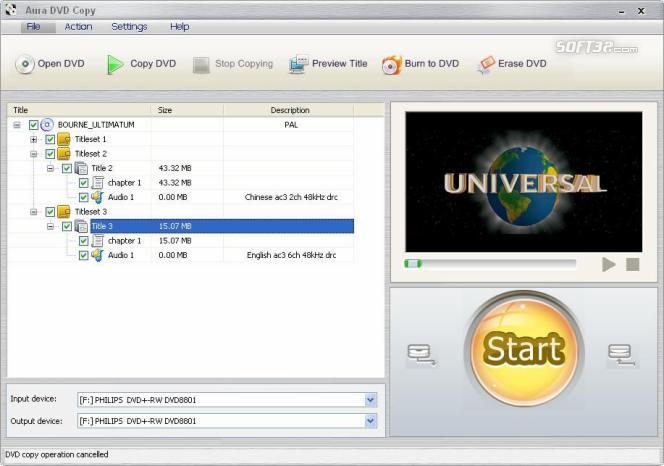
Task: Click the grey Stop Copying square icon
Action: [201, 65]
